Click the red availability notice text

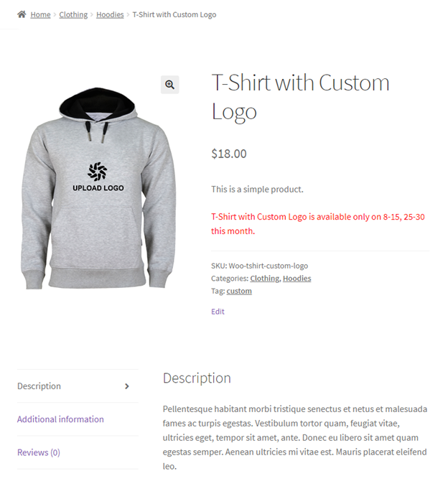(318, 224)
